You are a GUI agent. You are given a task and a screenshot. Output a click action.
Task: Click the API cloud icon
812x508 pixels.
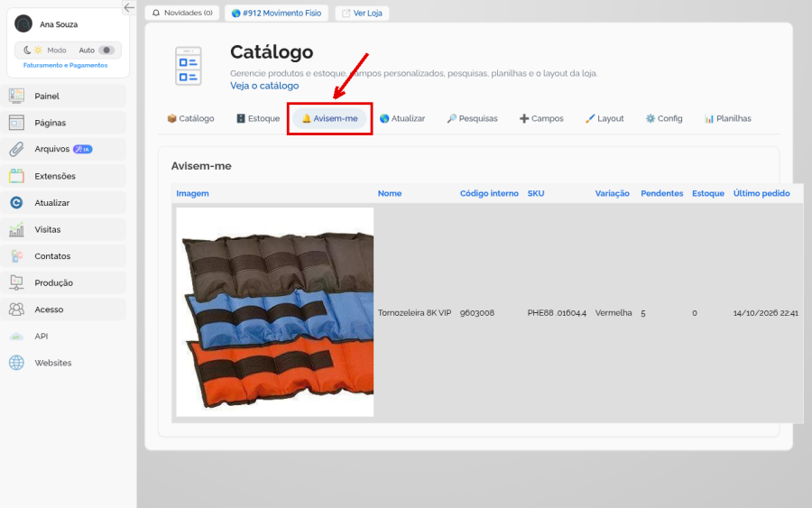tap(16, 337)
